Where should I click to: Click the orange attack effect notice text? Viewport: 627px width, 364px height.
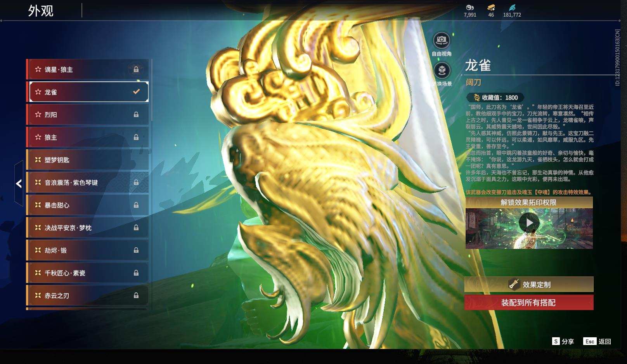pos(529,192)
